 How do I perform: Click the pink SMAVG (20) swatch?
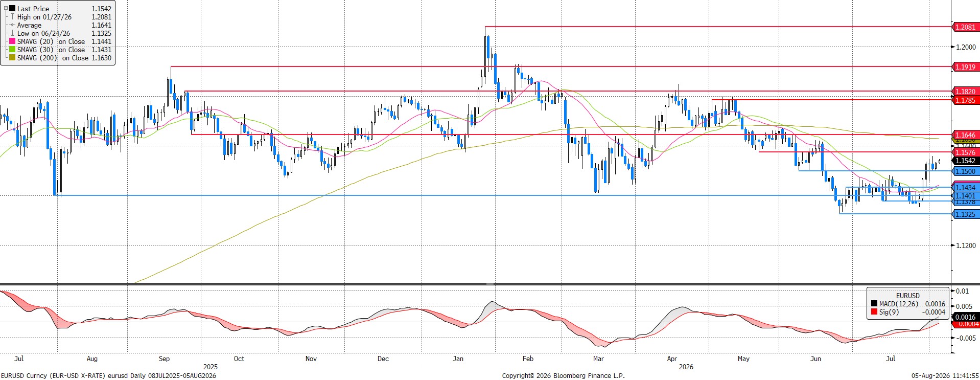pos(12,41)
